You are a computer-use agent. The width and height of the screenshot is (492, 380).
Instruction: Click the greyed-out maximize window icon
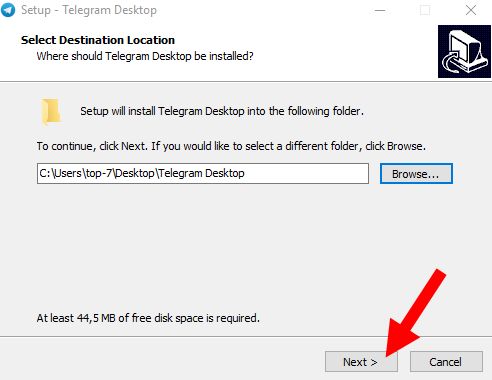[x=425, y=10]
